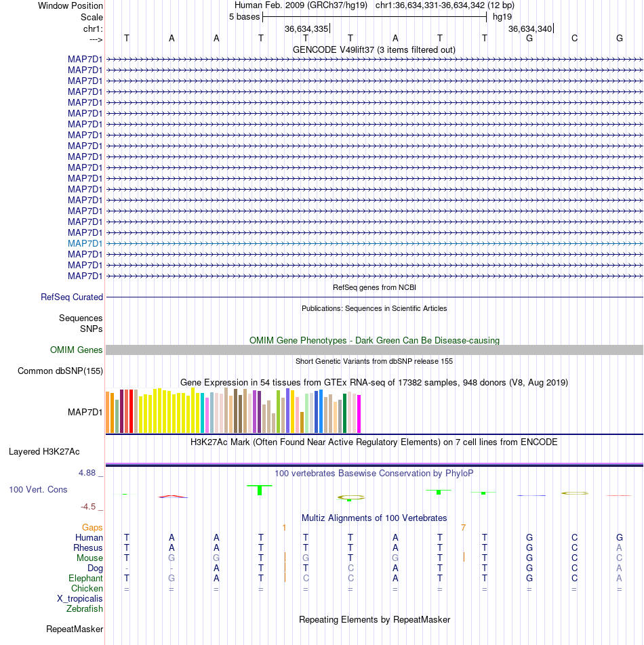
Task: Click the 'chr1:' ruler label
Action: coord(93,28)
